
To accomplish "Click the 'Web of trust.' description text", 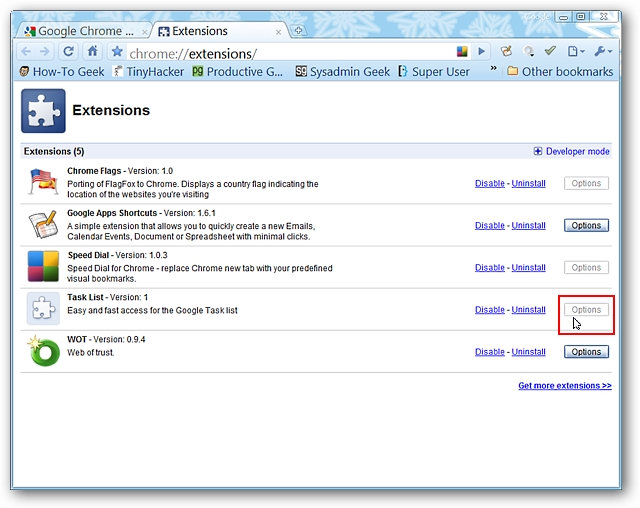I will coord(91,353).
